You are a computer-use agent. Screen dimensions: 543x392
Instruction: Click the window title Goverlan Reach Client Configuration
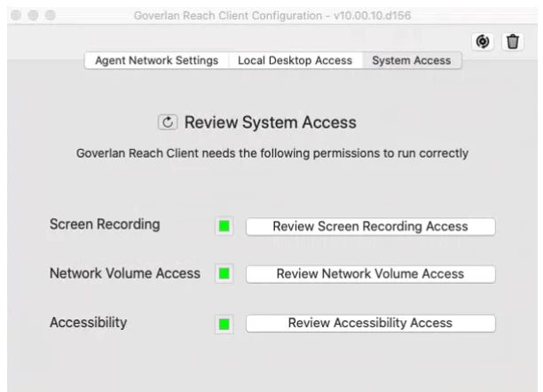[272, 16]
